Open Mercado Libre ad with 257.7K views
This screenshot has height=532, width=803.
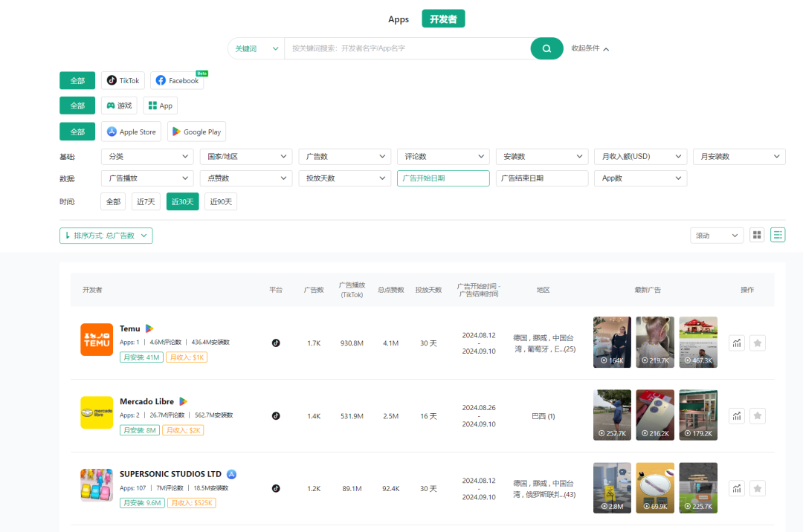pos(612,415)
